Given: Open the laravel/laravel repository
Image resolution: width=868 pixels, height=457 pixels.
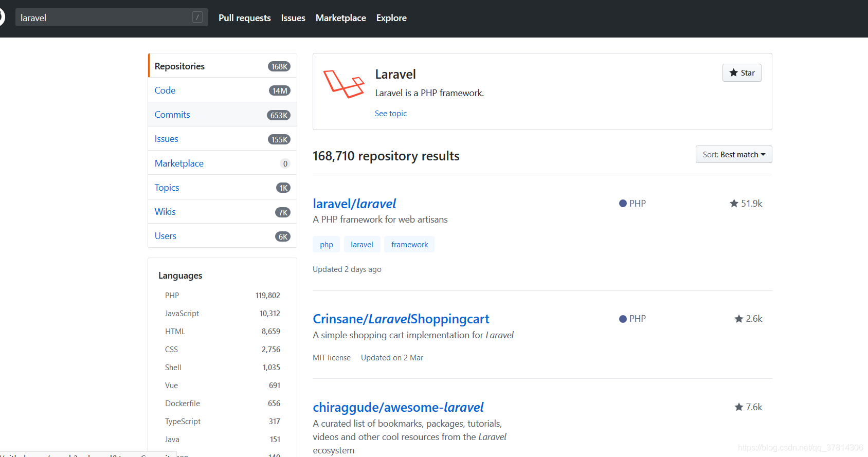Looking at the screenshot, I should click(354, 204).
